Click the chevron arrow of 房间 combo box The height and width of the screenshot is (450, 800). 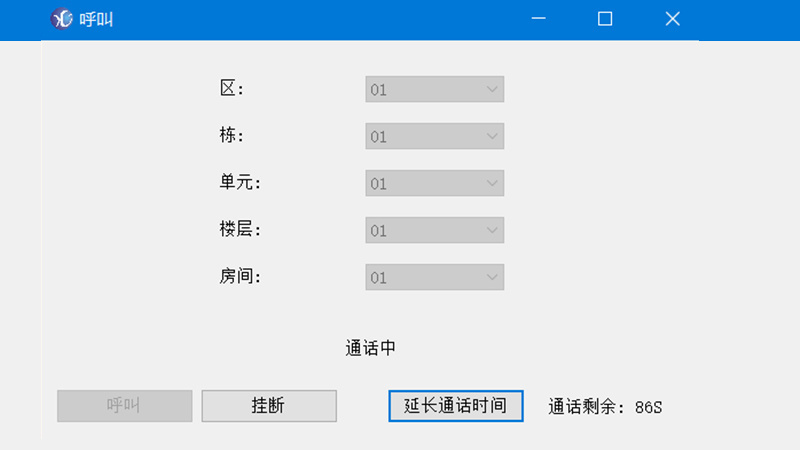tap(492, 277)
